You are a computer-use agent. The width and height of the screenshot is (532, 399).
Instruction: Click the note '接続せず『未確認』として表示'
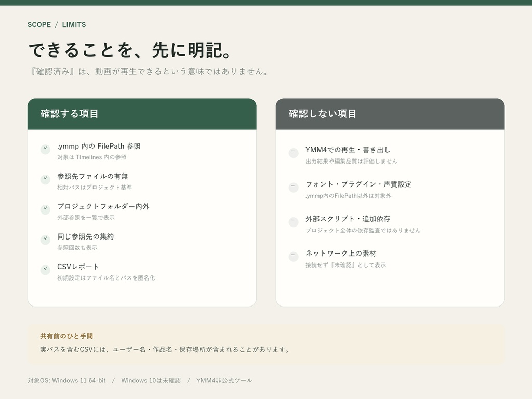coord(345,265)
